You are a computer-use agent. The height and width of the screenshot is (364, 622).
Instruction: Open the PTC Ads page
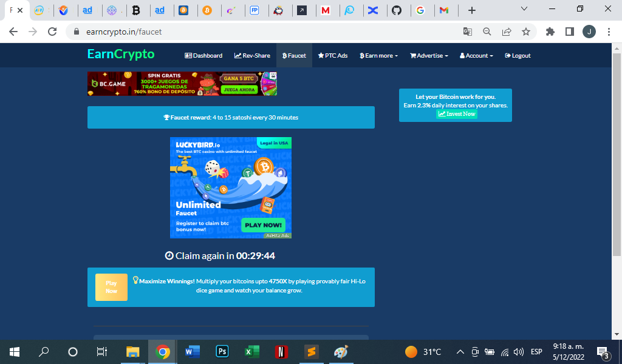[333, 55]
